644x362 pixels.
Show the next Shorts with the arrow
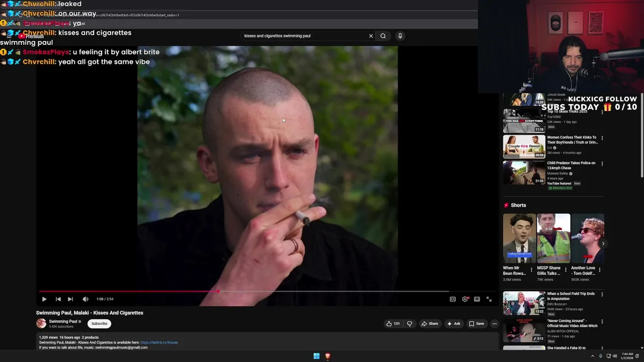click(x=603, y=244)
